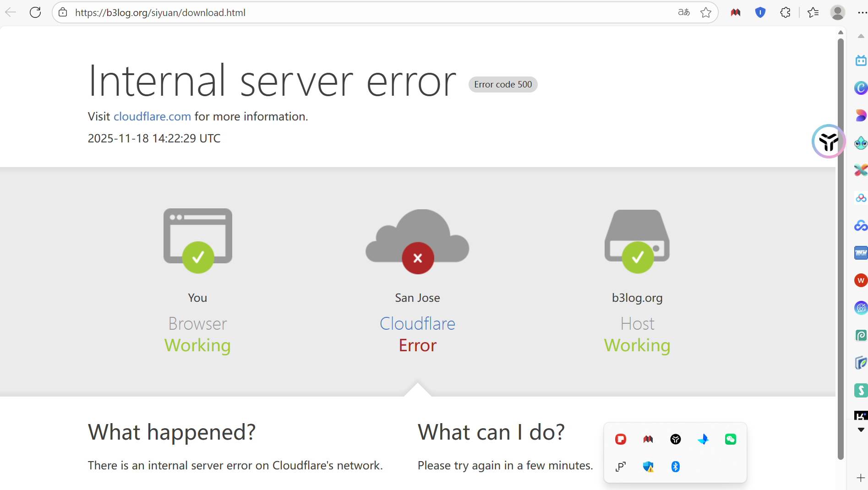Open the purple spiral circle sidebar icon
The image size is (868, 490).
pos(861,308)
